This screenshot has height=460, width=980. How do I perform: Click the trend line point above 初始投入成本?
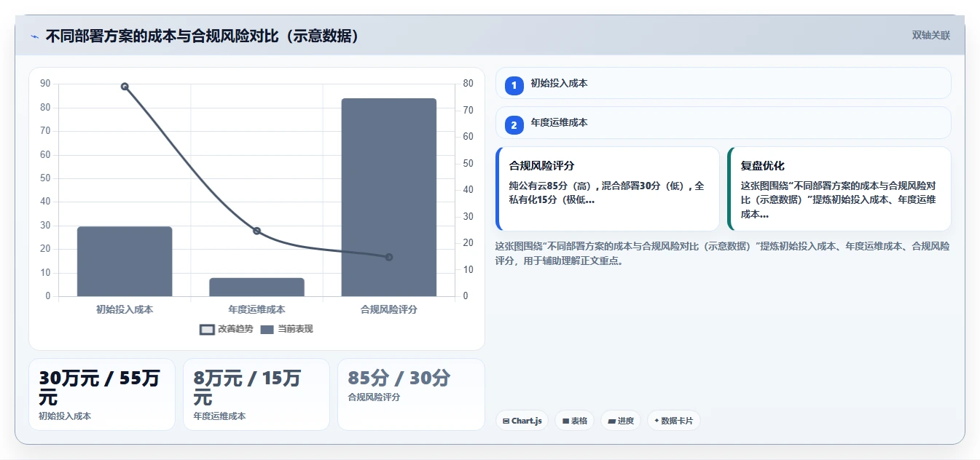point(125,87)
